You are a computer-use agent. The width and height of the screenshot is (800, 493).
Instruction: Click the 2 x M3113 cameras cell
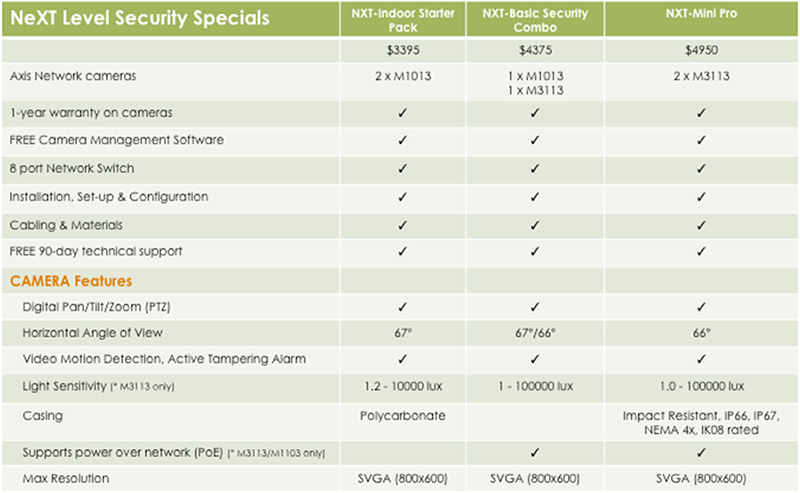coord(701,76)
